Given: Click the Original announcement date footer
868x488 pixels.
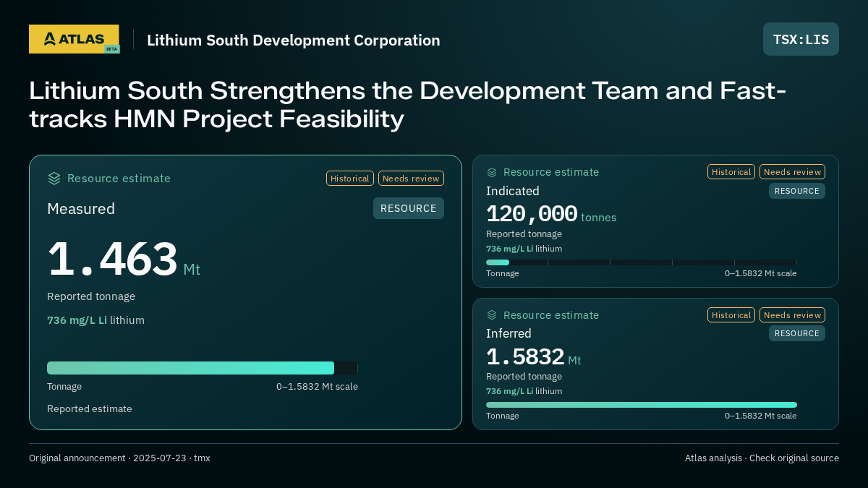Looking at the screenshot, I should 119,458.
